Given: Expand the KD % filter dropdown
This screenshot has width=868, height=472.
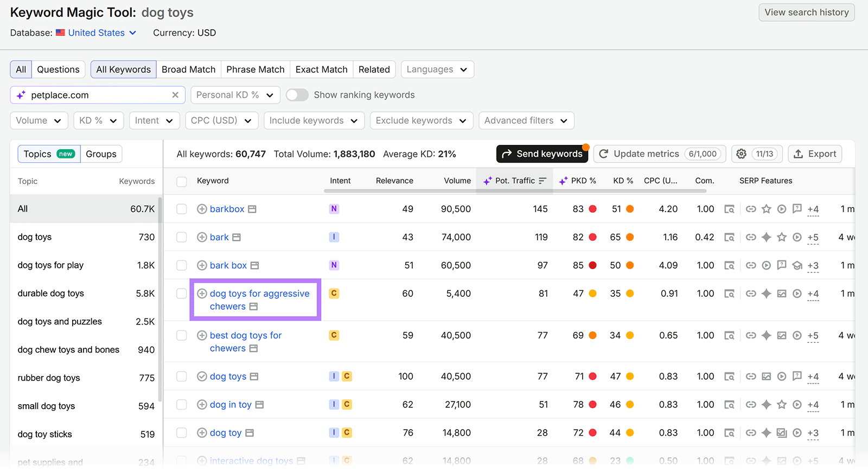Looking at the screenshot, I should pyautogui.click(x=99, y=120).
